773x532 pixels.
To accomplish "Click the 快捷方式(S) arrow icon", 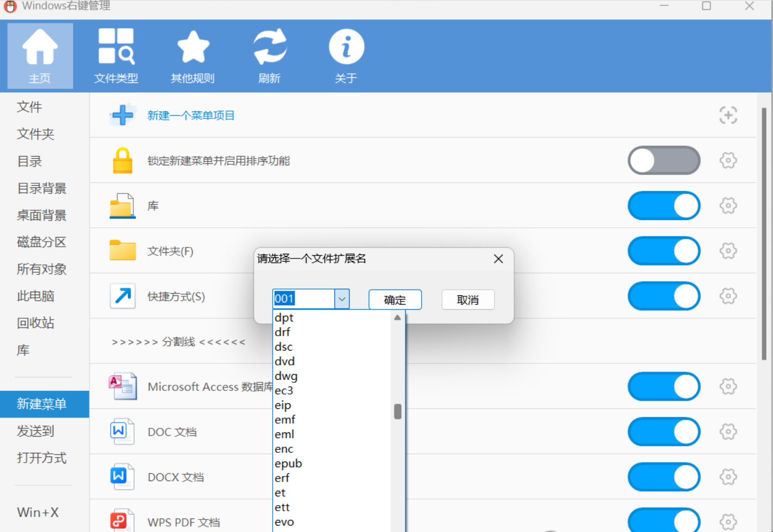I will pyautogui.click(x=123, y=296).
